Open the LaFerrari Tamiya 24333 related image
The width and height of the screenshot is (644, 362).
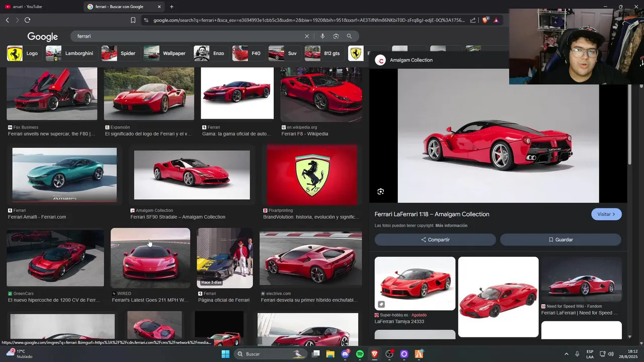tap(415, 284)
